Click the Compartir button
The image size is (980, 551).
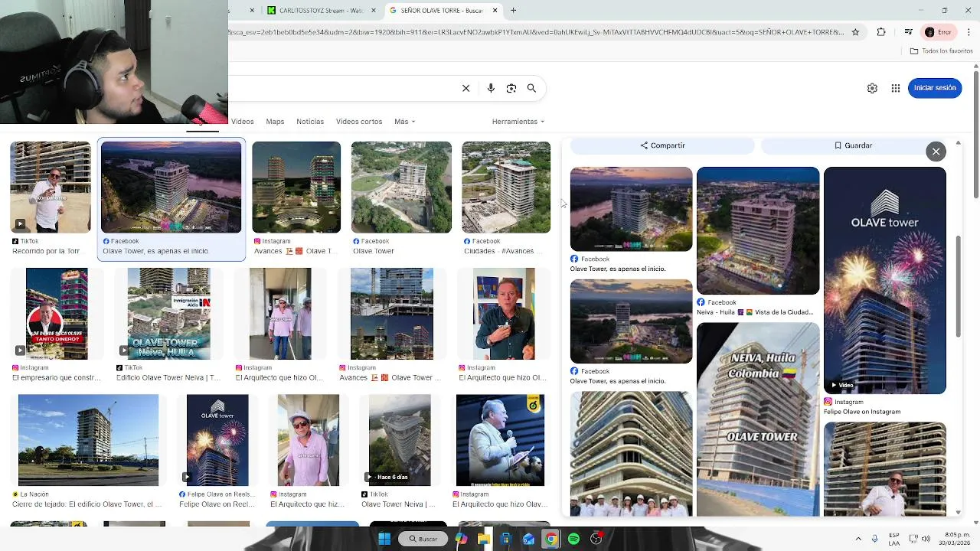662,145
